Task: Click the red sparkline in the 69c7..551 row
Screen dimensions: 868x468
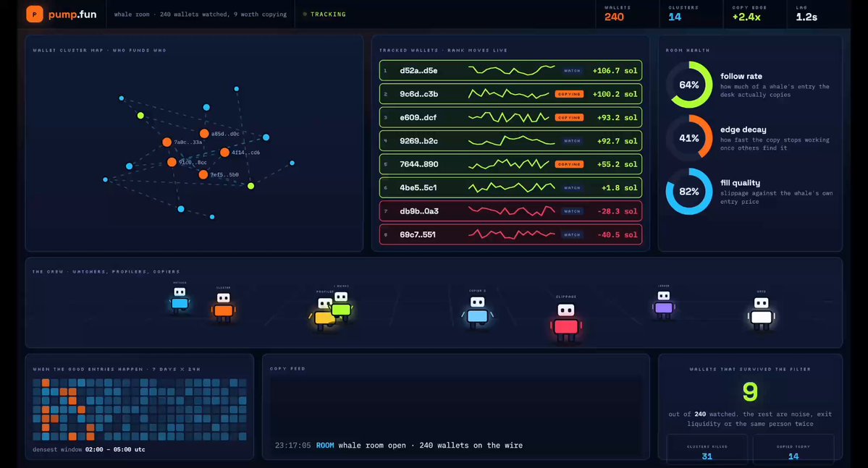Action: click(x=512, y=234)
